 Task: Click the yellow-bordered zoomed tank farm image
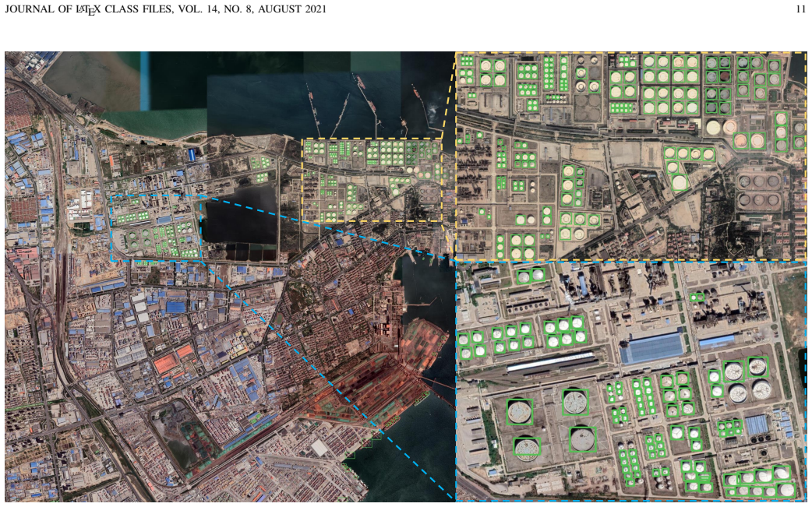tap(630, 156)
